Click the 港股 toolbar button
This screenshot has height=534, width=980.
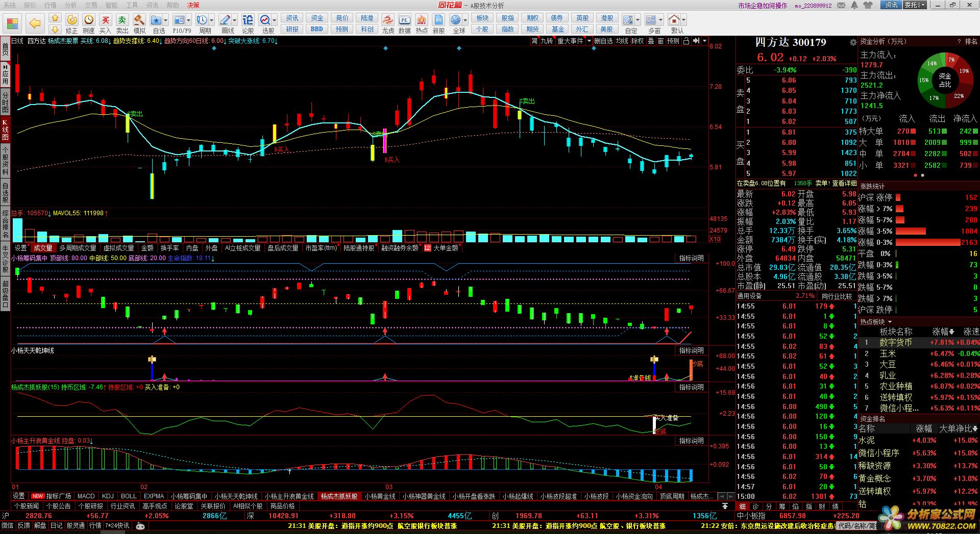click(607, 18)
